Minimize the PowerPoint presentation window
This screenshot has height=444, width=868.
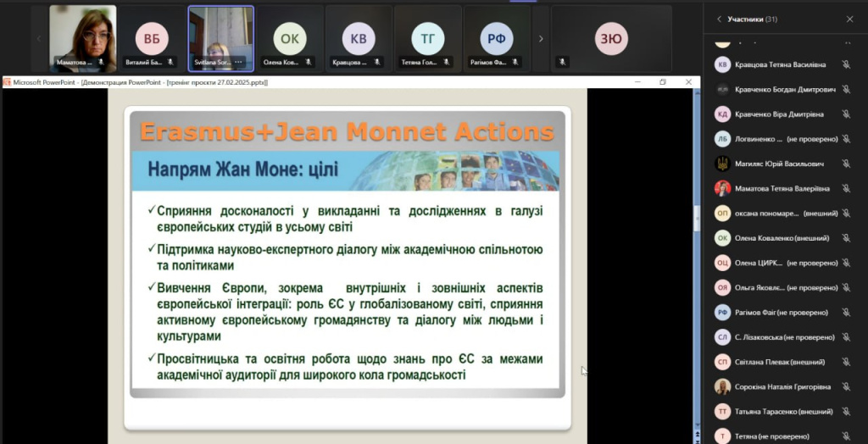point(637,82)
